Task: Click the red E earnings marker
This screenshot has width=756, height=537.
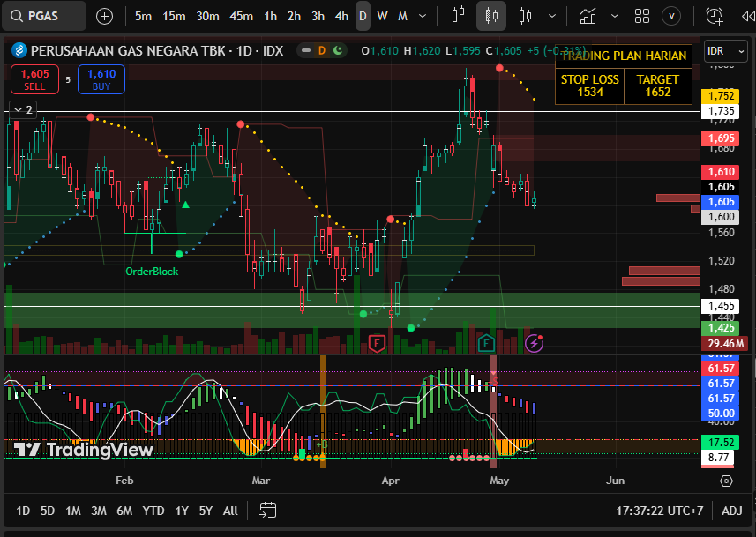Action: click(377, 343)
